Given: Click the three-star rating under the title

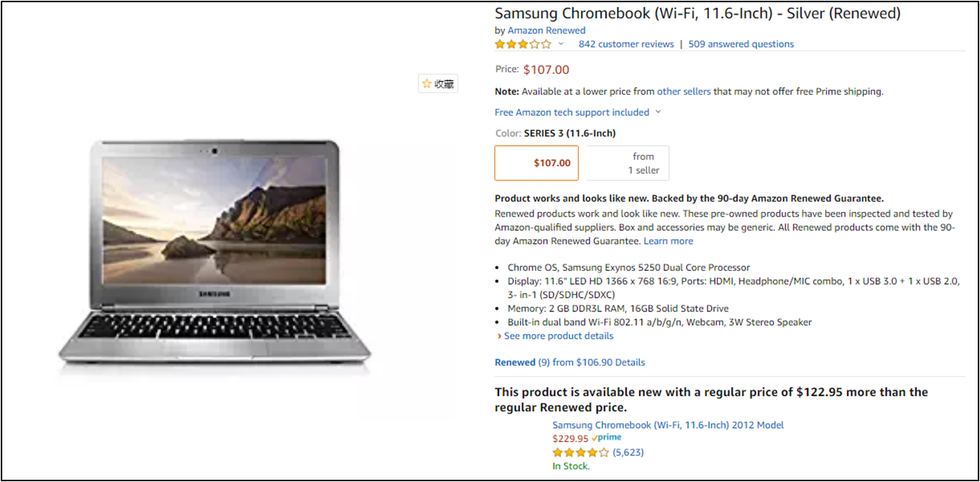Looking at the screenshot, I should pyautogui.click(x=522, y=44).
